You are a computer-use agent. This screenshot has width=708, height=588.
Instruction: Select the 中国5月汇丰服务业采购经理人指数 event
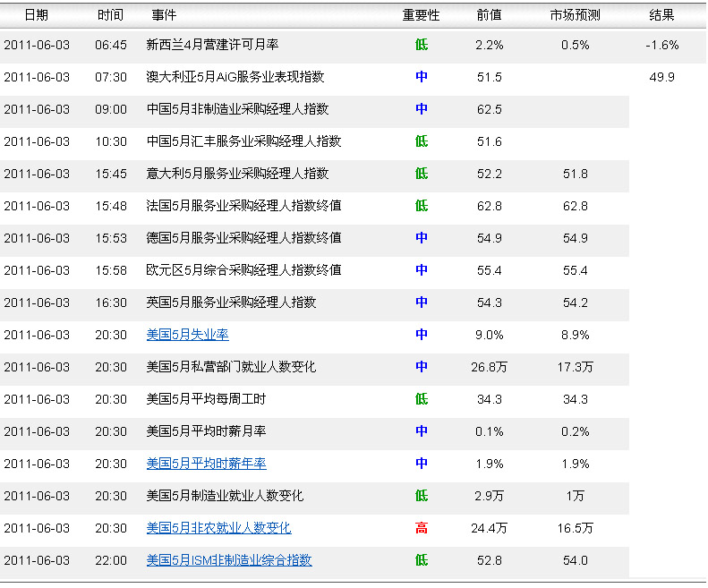click(243, 141)
